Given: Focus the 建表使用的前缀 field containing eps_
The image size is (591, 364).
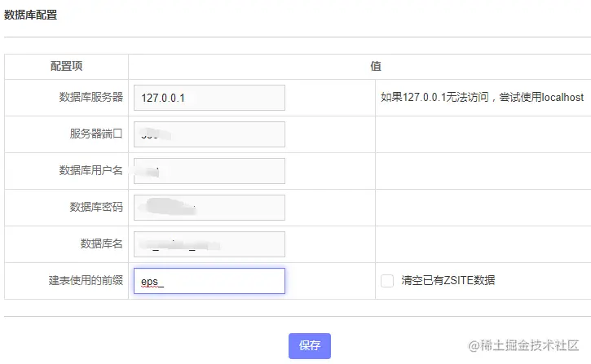Looking at the screenshot, I should click(x=209, y=281).
